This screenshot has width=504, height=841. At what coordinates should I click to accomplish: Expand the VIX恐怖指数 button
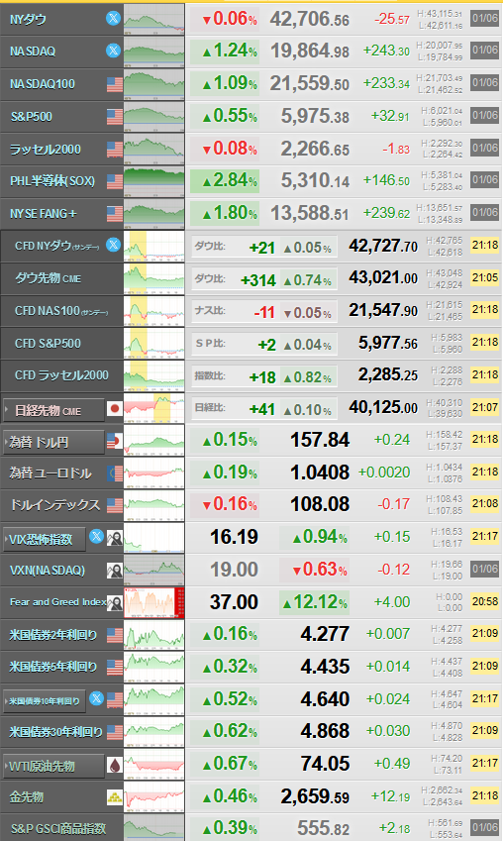click(45, 539)
